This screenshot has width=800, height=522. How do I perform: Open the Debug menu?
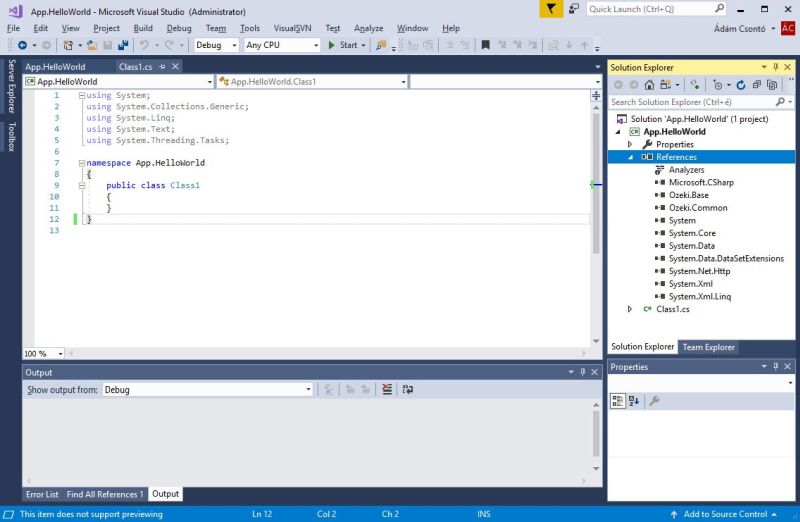(x=179, y=29)
